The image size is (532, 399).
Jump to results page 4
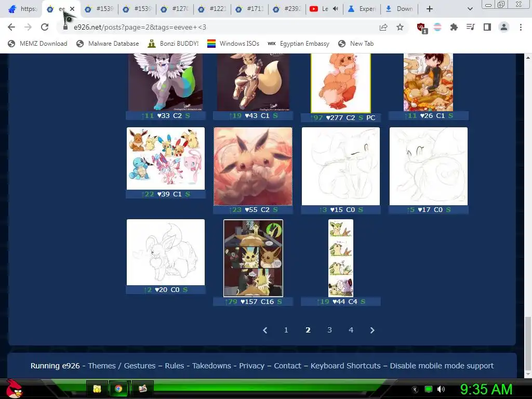[x=351, y=330]
